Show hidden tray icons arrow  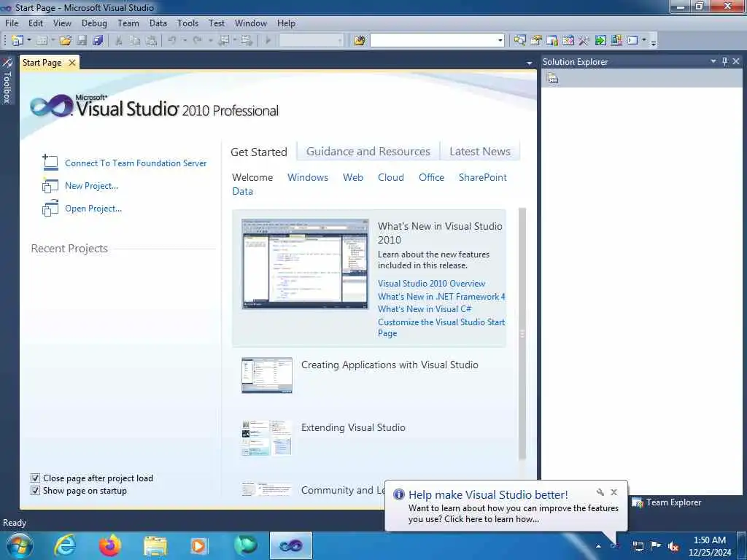click(x=598, y=546)
